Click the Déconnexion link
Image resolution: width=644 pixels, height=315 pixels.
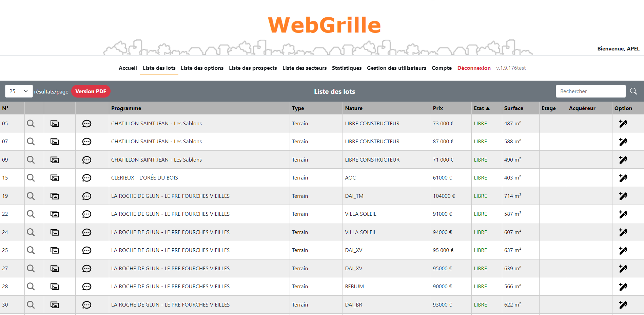(474, 68)
